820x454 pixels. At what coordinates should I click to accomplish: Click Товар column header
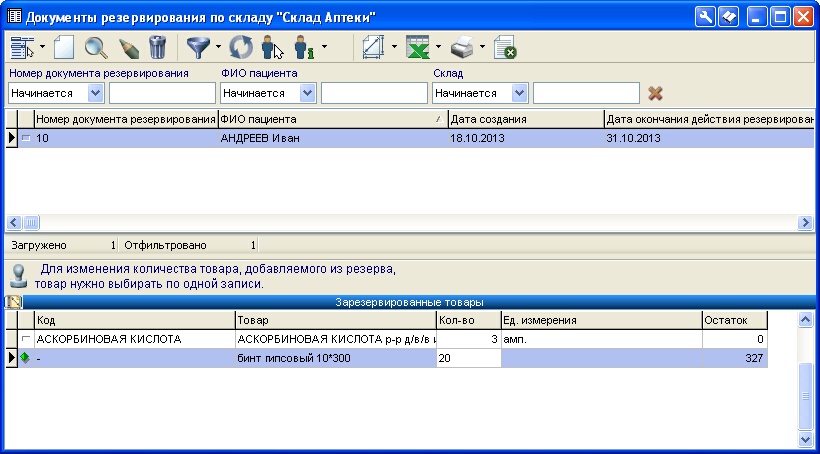point(336,320)
